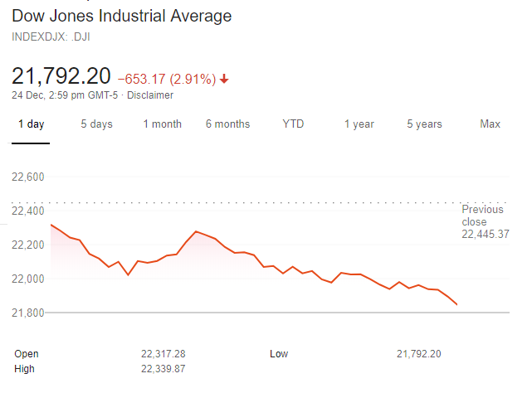Select the YTD tab
This screenshot has width=532, height=393.
coord(293,124)
